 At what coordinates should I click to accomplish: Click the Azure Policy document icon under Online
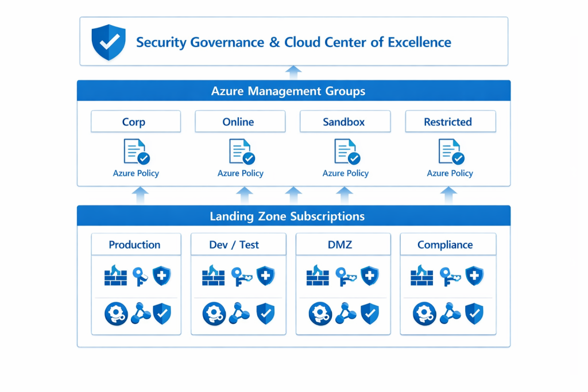[242, 152]
